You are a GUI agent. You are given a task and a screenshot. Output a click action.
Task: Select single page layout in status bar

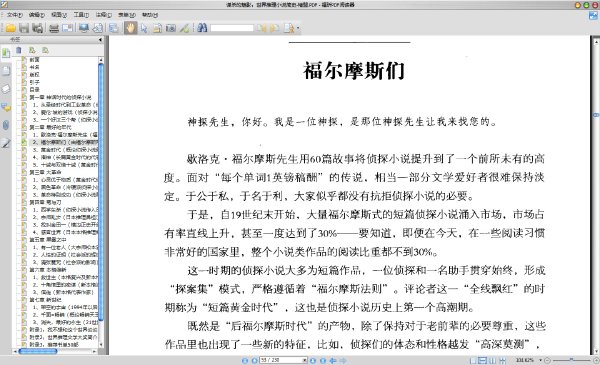473,360
